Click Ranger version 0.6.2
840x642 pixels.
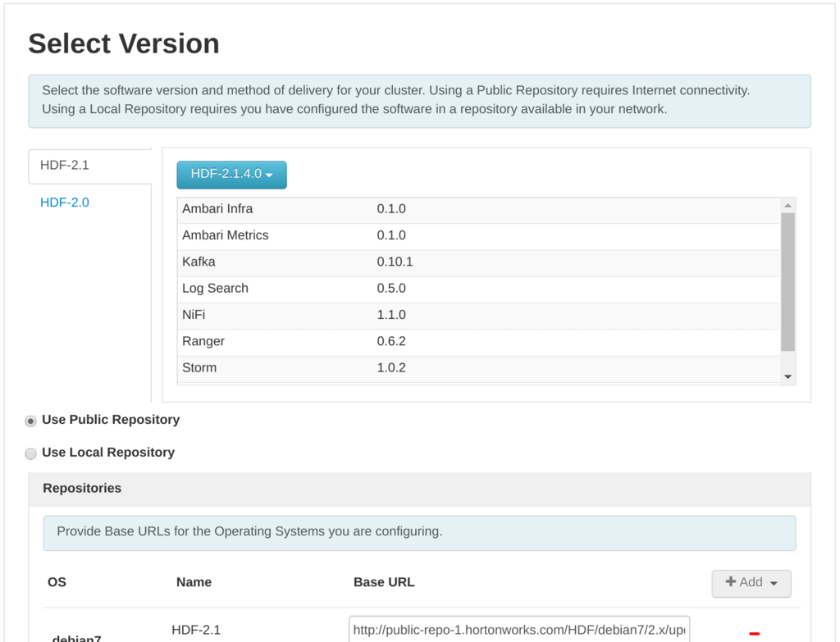391,342
